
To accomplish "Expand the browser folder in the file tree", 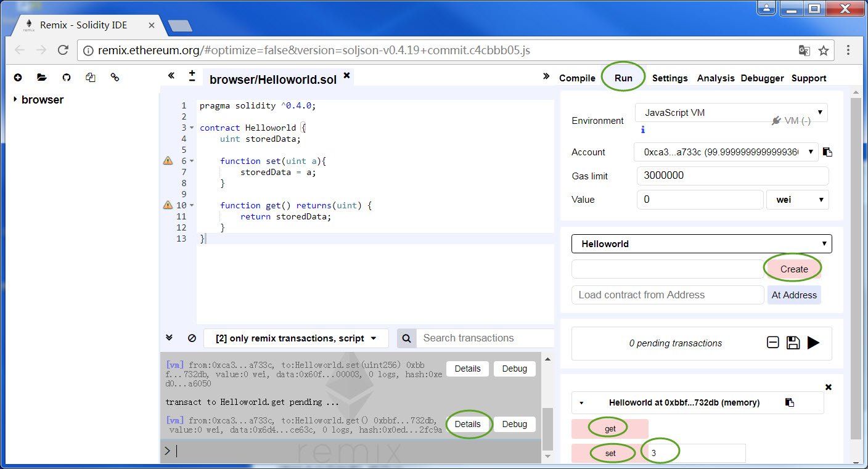I will (15, 99).
